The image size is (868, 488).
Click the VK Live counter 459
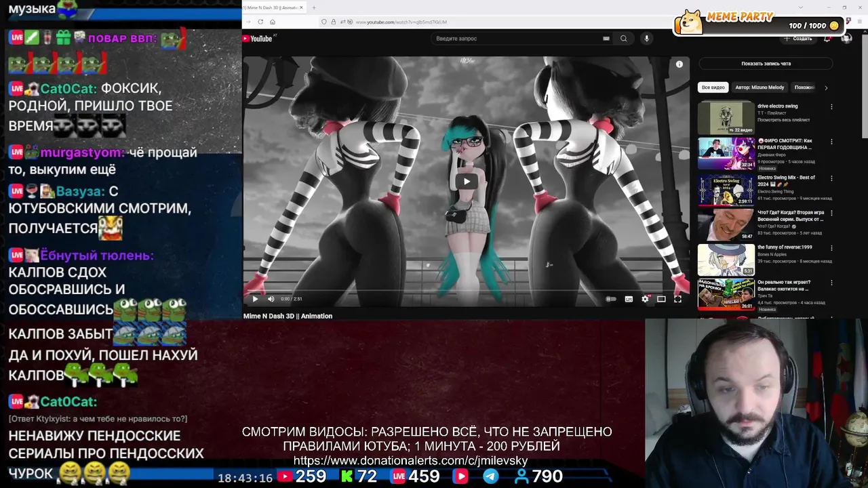coord(424,476)
